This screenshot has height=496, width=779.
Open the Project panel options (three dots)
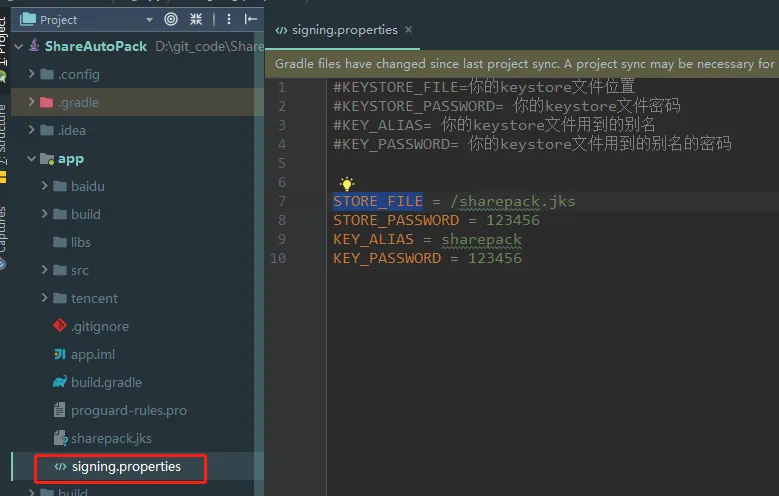pos(229,19)
